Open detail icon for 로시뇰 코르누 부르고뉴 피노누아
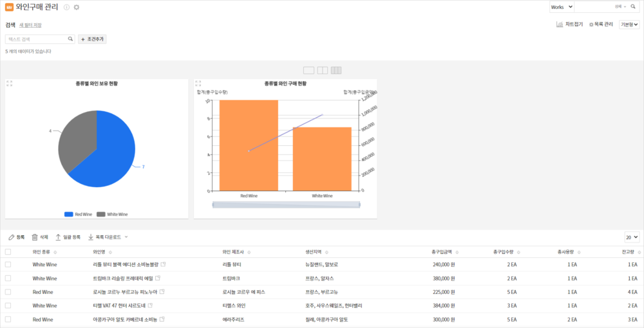Viewport: 644px width, 328px height. coord(162,292)
